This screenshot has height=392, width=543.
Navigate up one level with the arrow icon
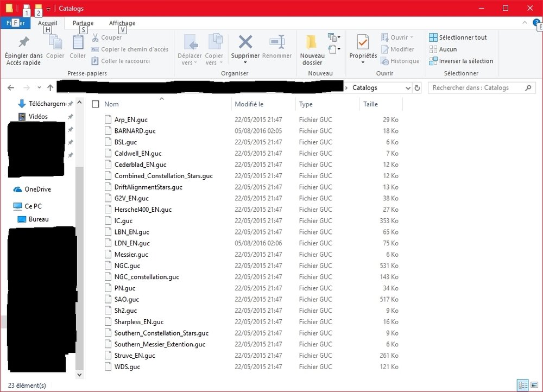(50, 87)
